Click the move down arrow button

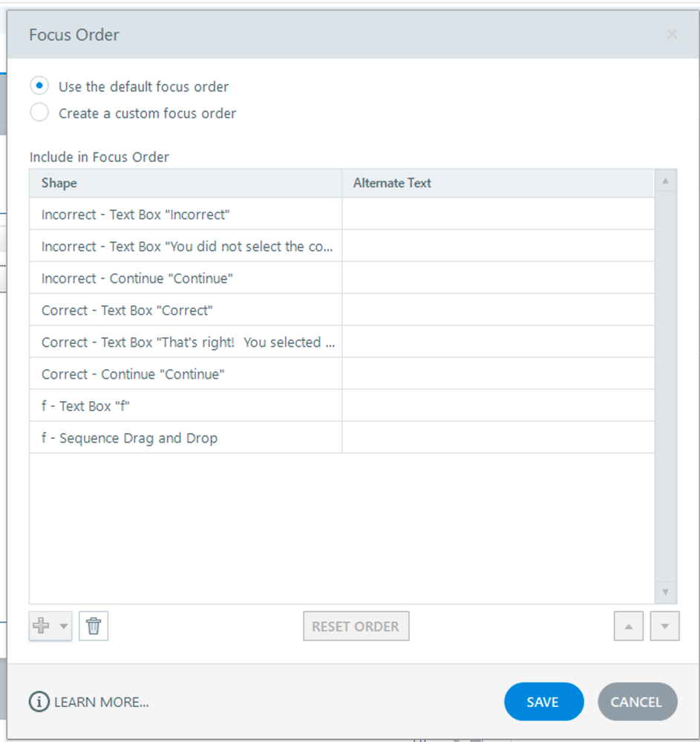coord(664,626)
